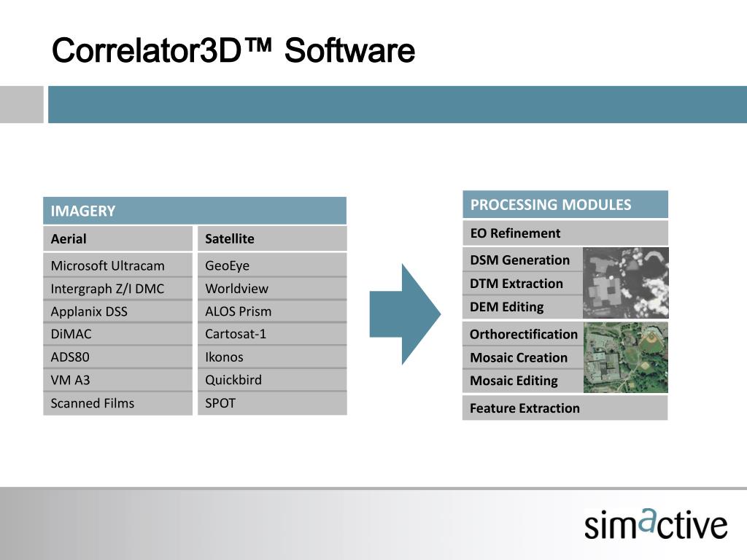Select the DEM Editing module
The height and width of the screenshot is (560, 747).
pos(522,307)
